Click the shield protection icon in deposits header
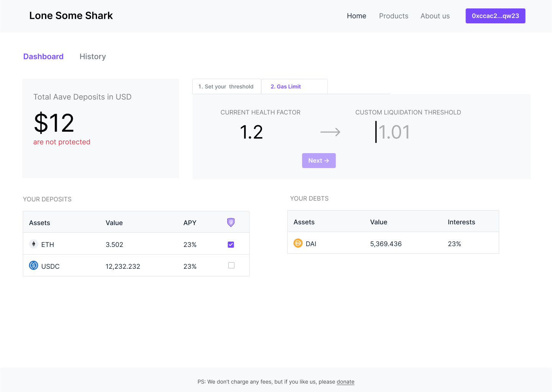The width and height of the screenshot is (552, 392). (x=231, y=222)
